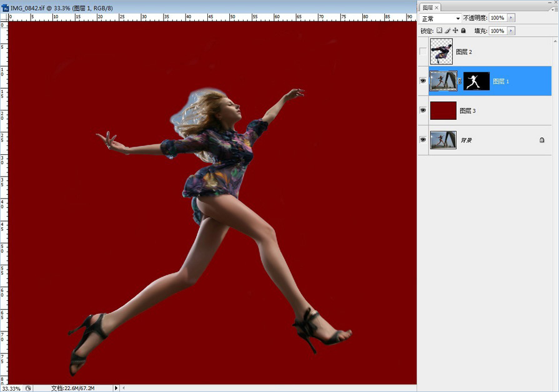Click the lock icon on the 背景 layer
Viewport: 559px width, 392px height.
pos(542,140)
